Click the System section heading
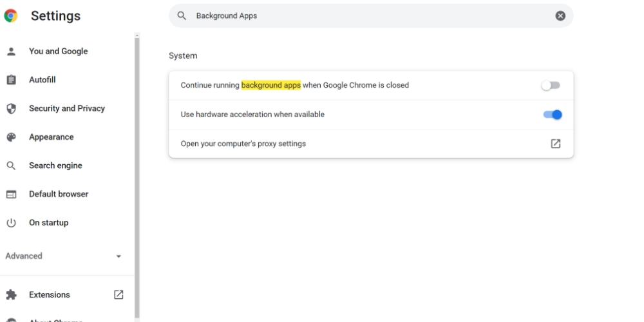Image resolution: width=644 pixels, height=322 pixels. click(183, 56)
